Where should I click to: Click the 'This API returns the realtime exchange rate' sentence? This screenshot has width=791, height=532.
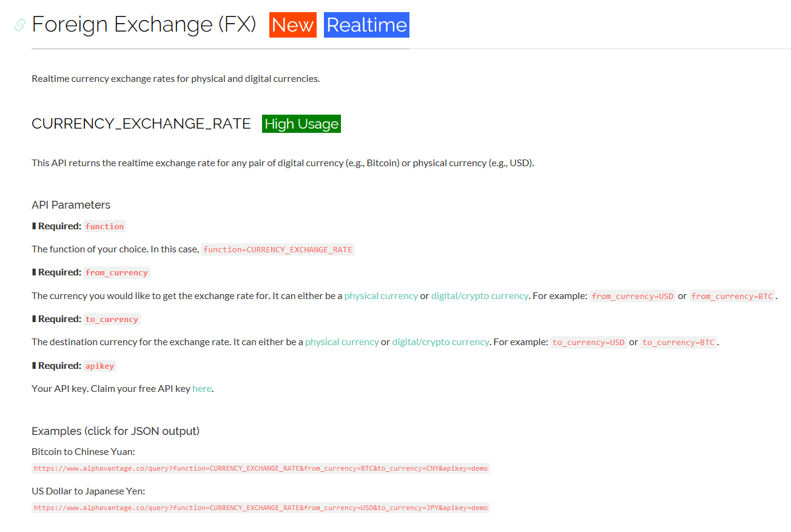click(x=283, y=163)
